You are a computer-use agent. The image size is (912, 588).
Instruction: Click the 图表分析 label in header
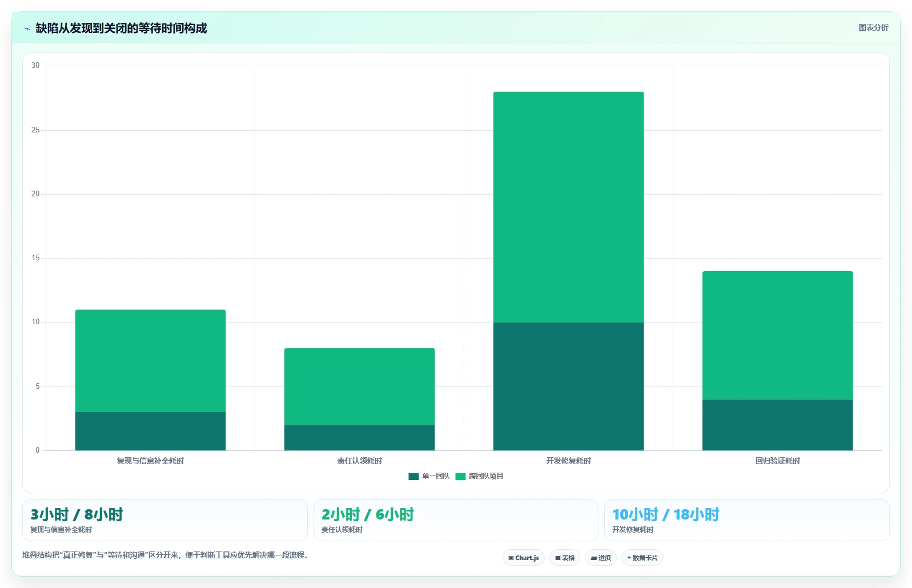tap(873, 27)
